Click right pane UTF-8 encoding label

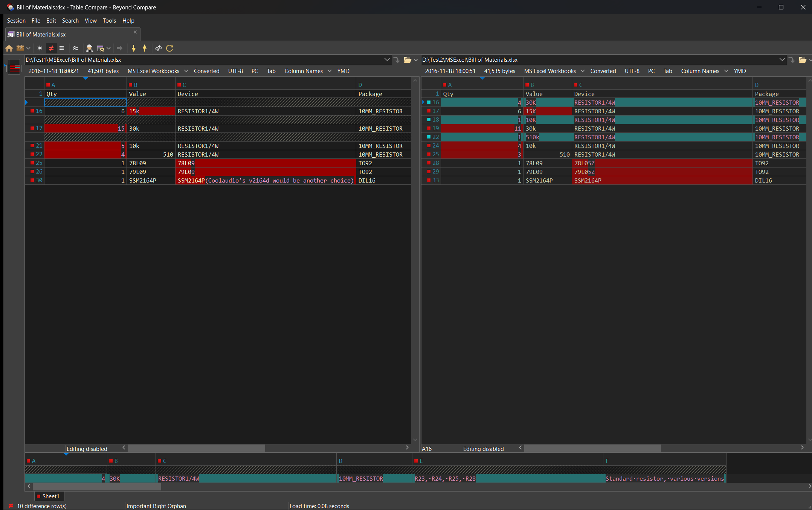[632, 71]
